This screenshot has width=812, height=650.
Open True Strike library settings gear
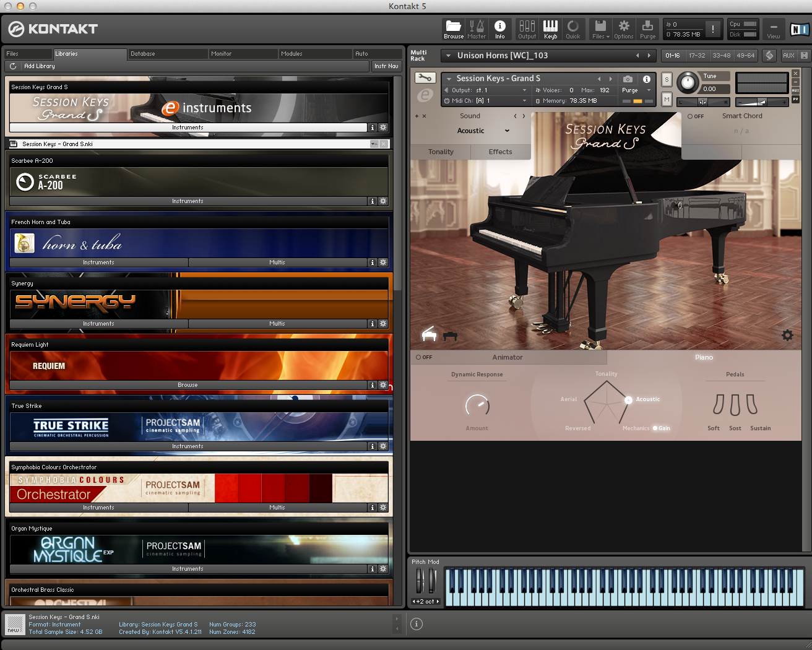point(383,446)
